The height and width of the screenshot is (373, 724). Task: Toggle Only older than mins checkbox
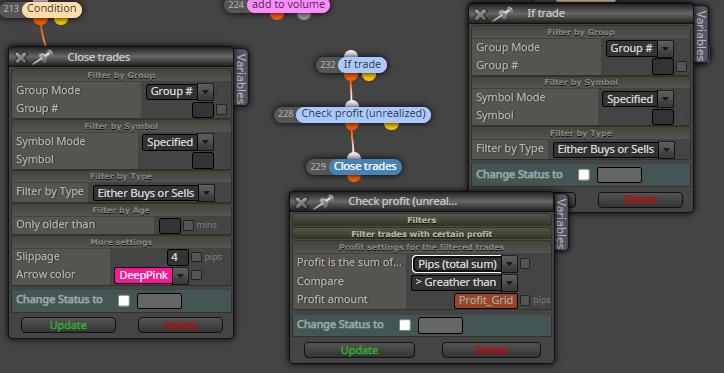pos(188,226)
